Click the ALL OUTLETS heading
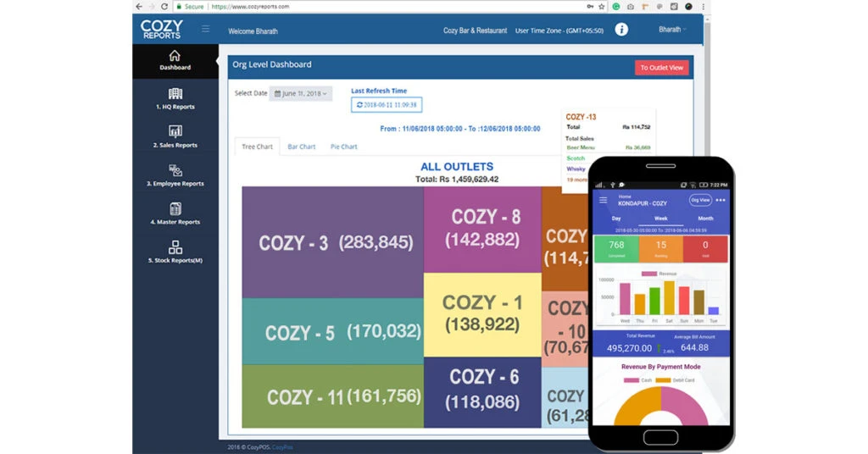 coord(457,167)
